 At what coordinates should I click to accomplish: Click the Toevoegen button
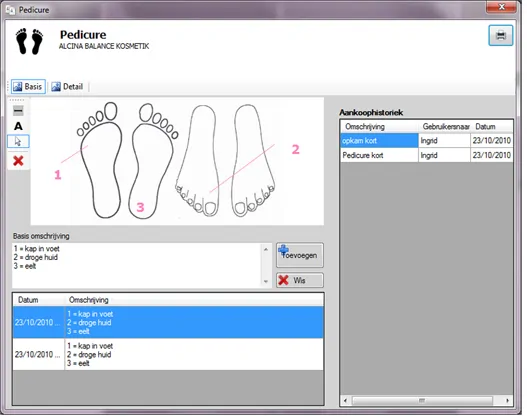pyautogui.click(x=300, y=255)
